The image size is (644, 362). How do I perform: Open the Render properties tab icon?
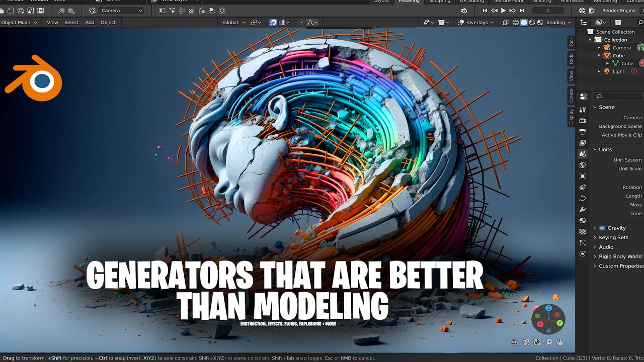(583, 121)
